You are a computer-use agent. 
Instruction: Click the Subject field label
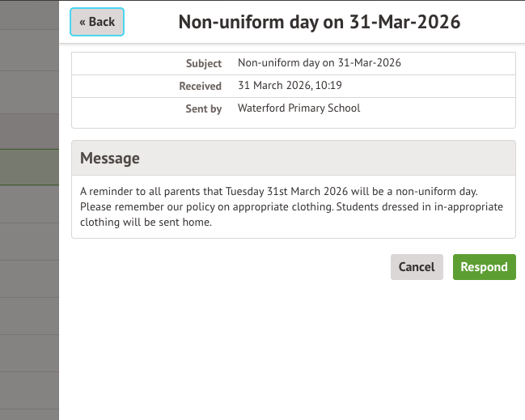(204, 63)
